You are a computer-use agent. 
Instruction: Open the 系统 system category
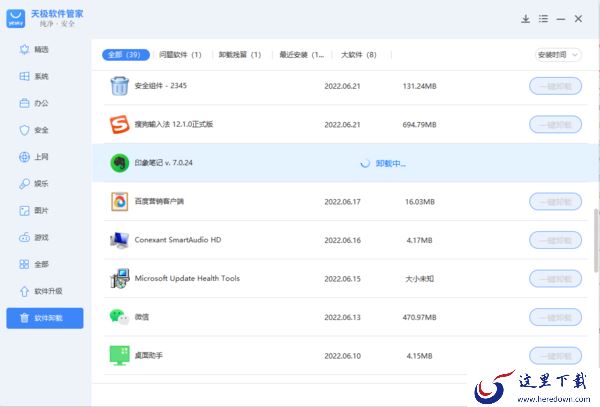tap(34, 76)
